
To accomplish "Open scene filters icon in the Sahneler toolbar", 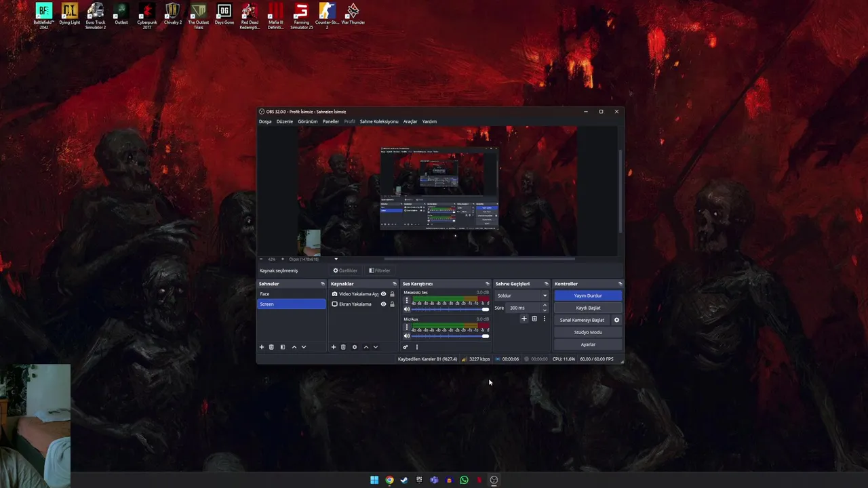I will pyautogui.click(x=283, y=347).
